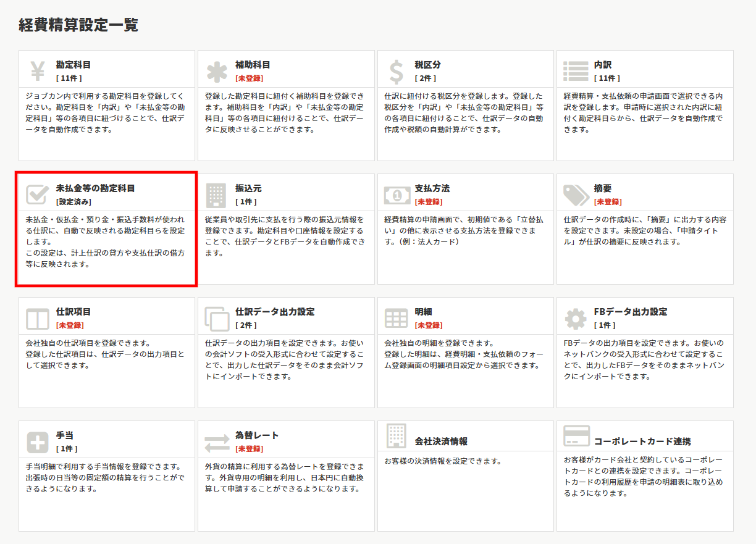Click the credit card icon for コーポレートカード連携

click(575, 436)
